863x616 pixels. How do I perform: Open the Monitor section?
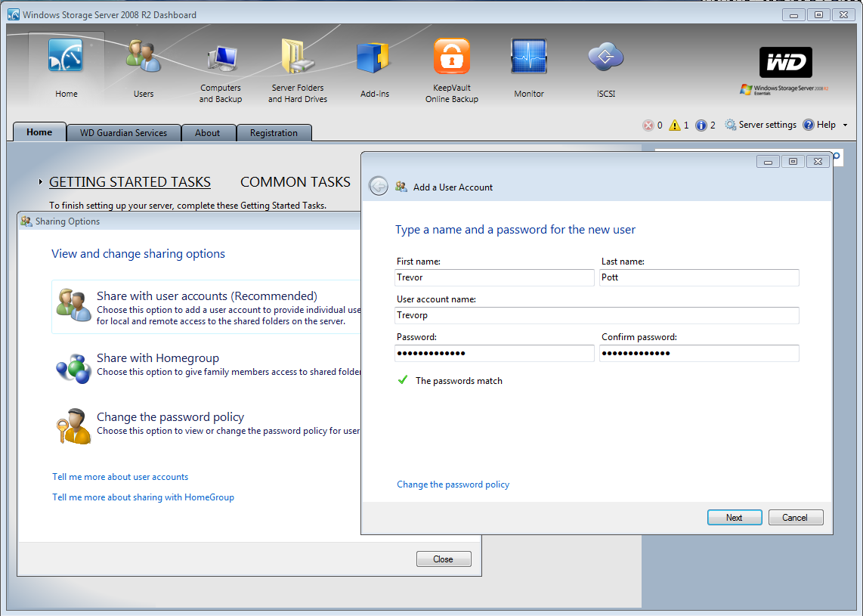coord(529,68)
